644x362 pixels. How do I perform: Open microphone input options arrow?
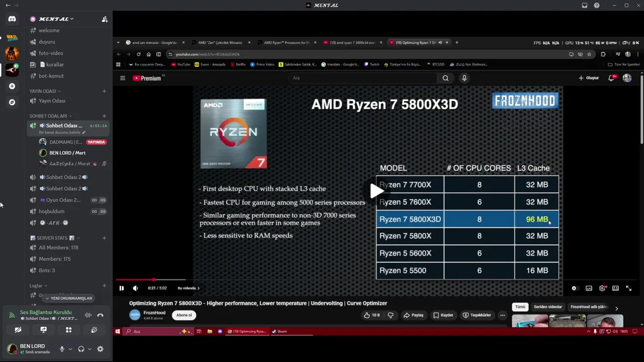click(x=70, y=349)
